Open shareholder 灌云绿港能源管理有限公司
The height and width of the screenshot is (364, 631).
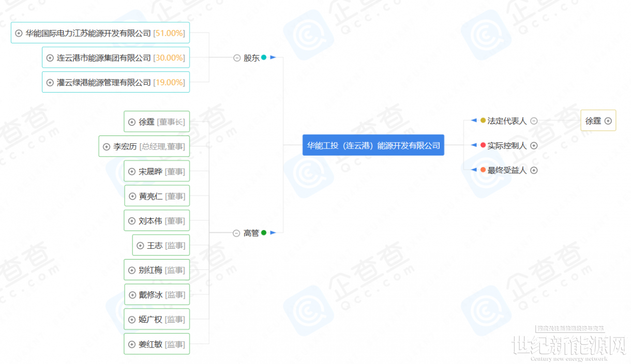pos(104,83)
